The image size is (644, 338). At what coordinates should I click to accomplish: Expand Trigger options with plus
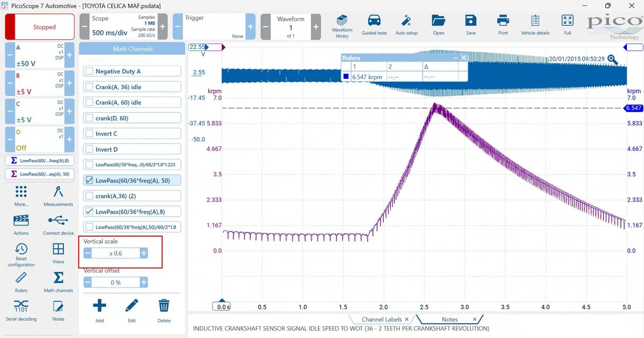251,26
